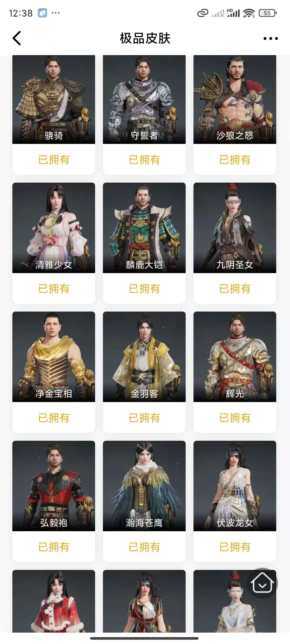
Task: Tap the Wi-Fi status icon
Action: pyautogui.click(x=249, y=13)
